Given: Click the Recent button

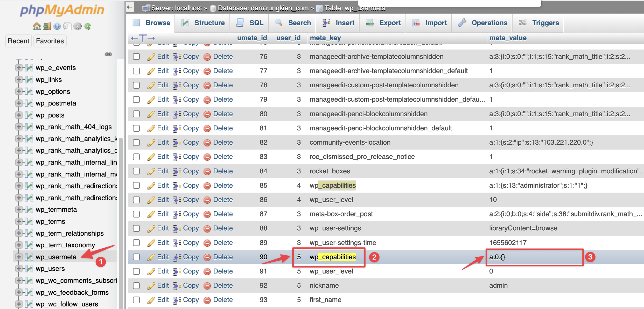Looking at the screenshot, I should tap(18, 41).
